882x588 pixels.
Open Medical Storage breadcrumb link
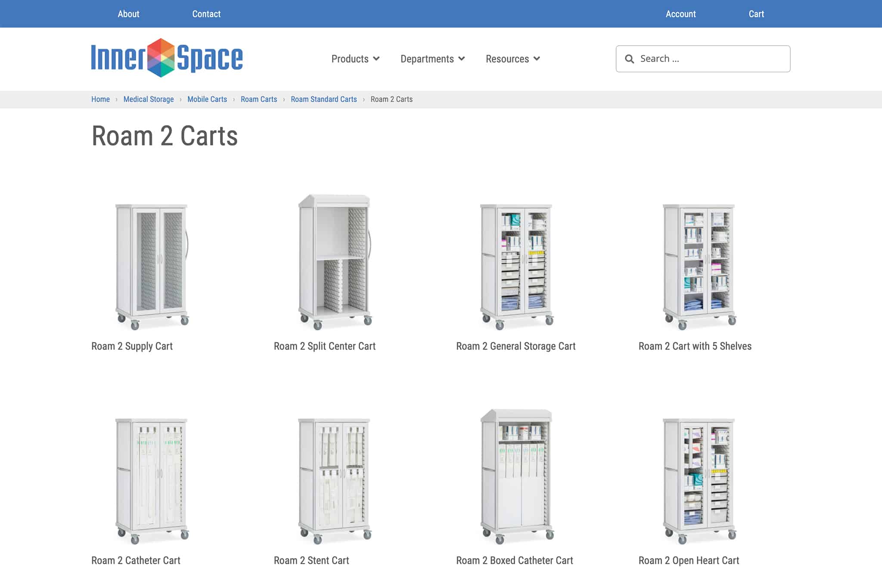point(149,99)
